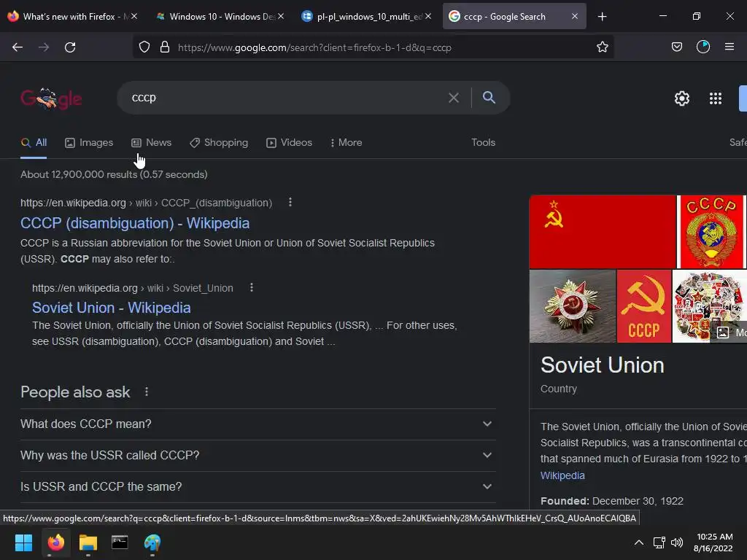Select the All results tab
The width and height of the screenshot is (747, 560).
point(34,142)
